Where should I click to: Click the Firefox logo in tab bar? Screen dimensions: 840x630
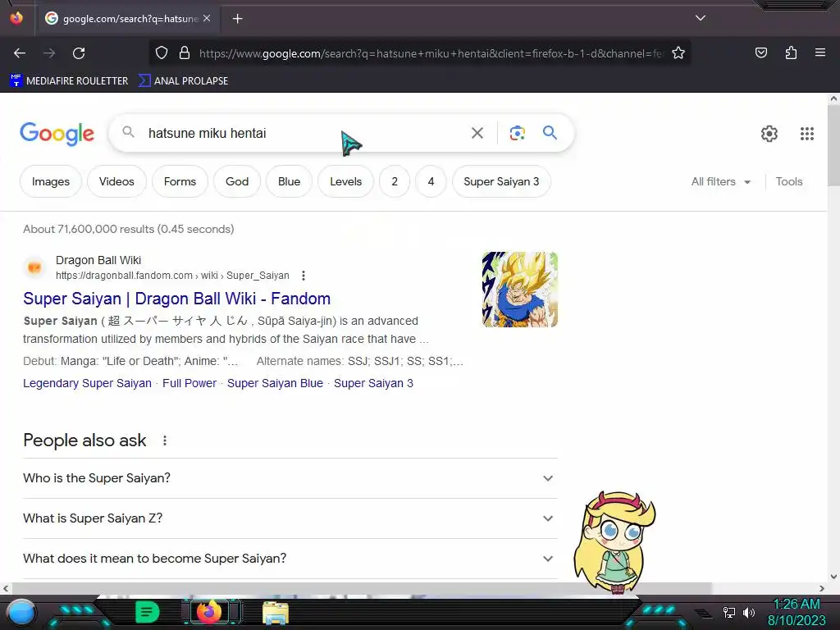[16, 18]
